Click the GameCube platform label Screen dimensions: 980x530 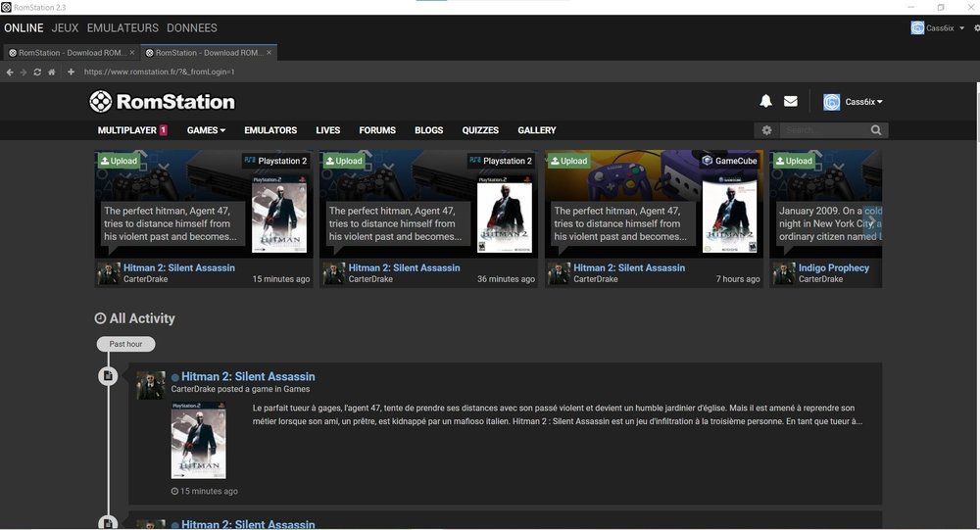(729, 161)
